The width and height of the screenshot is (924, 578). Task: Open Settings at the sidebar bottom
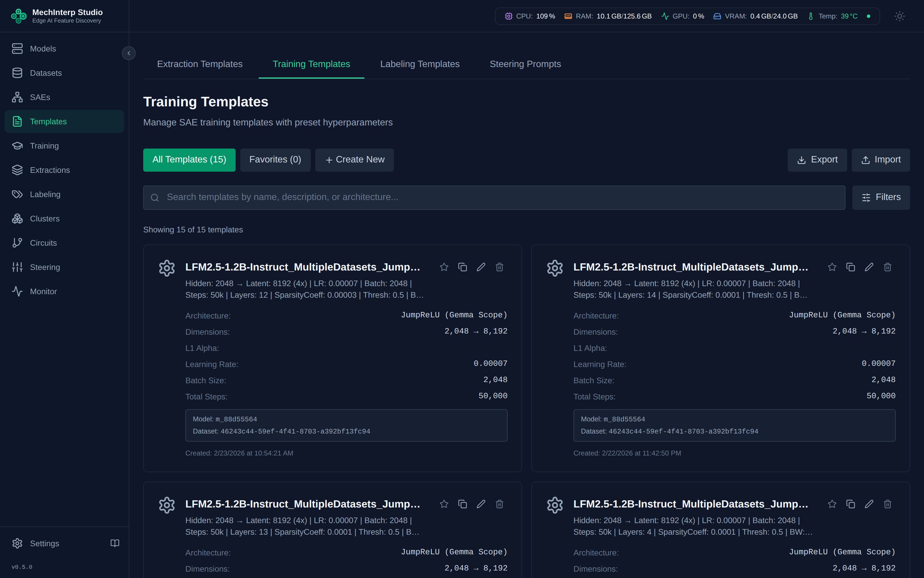36,543
